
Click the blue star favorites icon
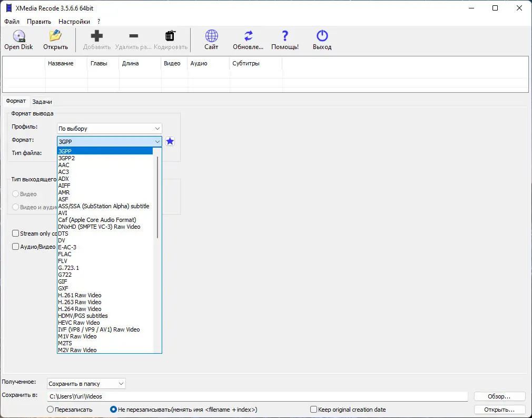pyautogui.click(x=170, y=141)
